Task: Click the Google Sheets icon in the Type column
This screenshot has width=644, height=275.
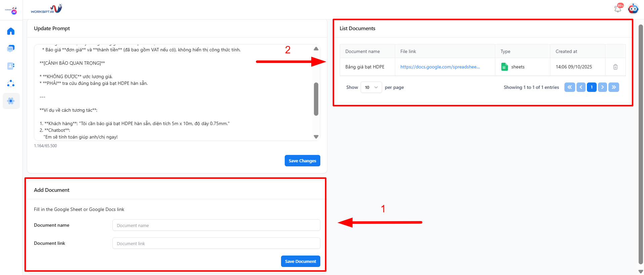Action: [x=504, y=67]
